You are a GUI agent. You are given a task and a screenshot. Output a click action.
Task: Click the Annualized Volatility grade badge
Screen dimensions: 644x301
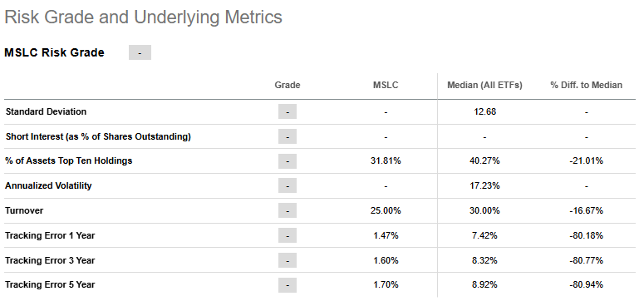click(287, 186)
